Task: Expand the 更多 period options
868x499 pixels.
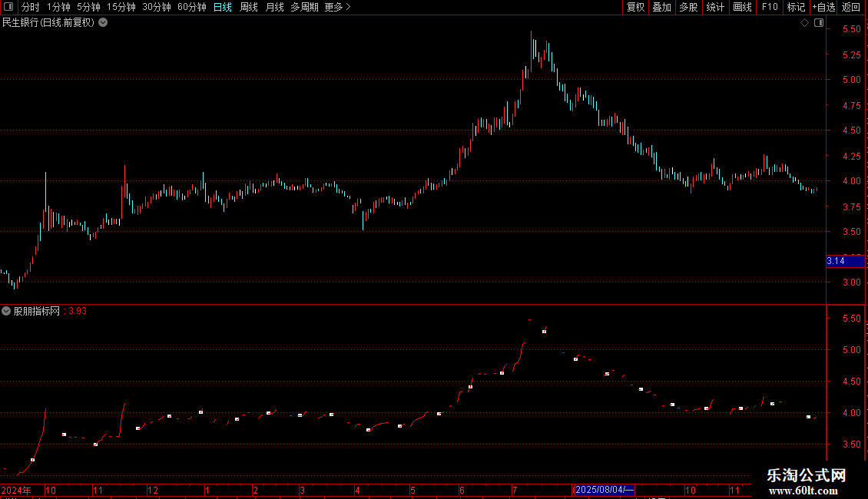Action: tap(338, 7)
